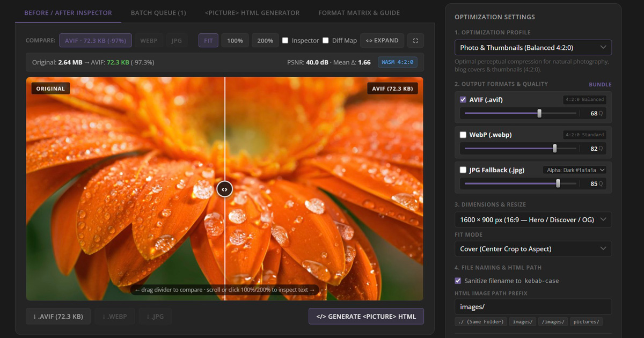This screenshot has height=338, width=644.
Task: Choose the pictures/ path preset chip
Action: [x=587, y=322]
